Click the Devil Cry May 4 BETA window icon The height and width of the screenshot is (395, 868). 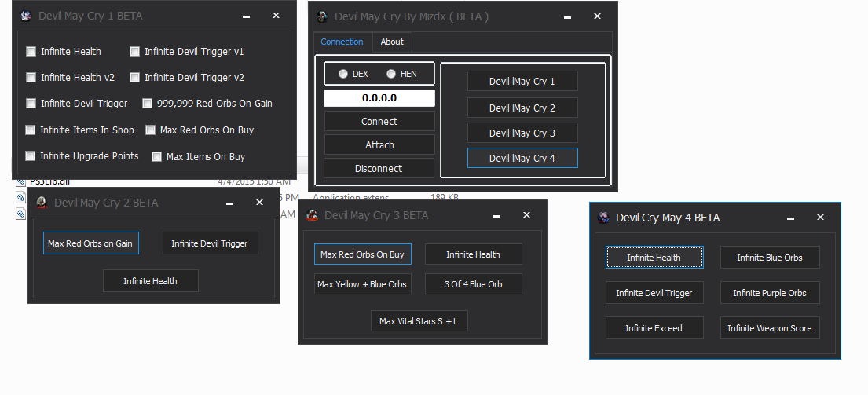604,218
